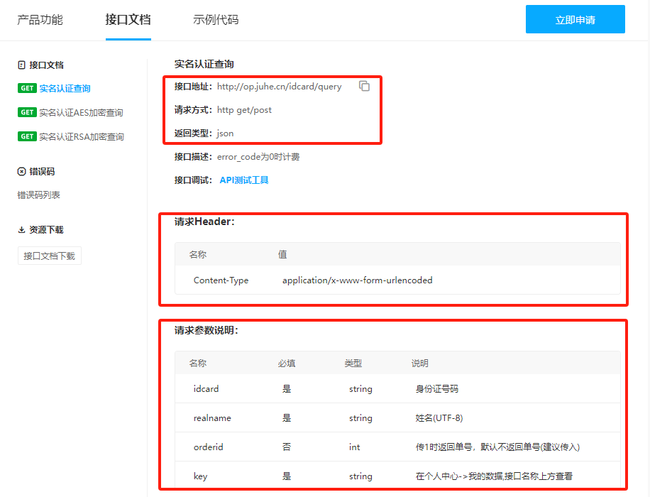
Task: Select 实名认证RSA加密查询 in the sidebar
Action: tap(81, 136)
